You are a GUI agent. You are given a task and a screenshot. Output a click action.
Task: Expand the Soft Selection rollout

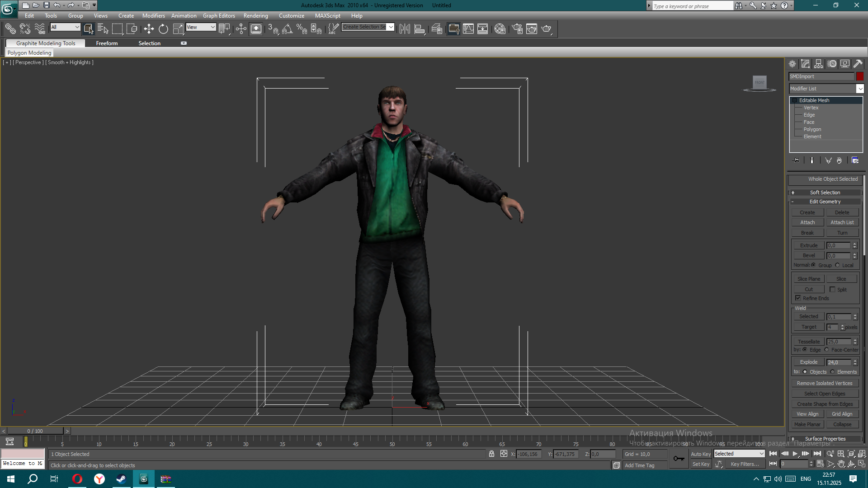click(825, 192)
